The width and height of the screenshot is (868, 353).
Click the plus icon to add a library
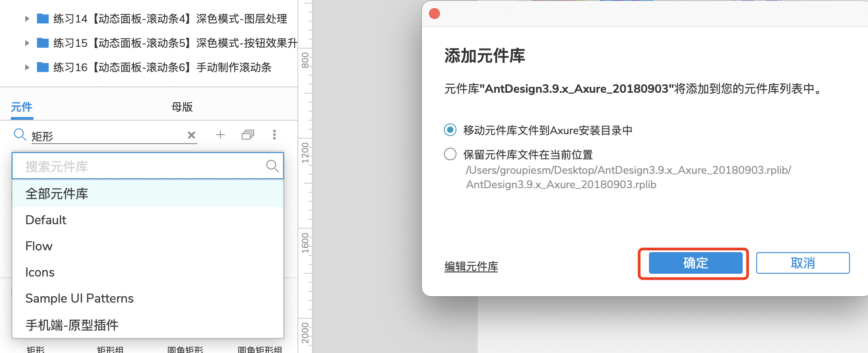[220, 135]
